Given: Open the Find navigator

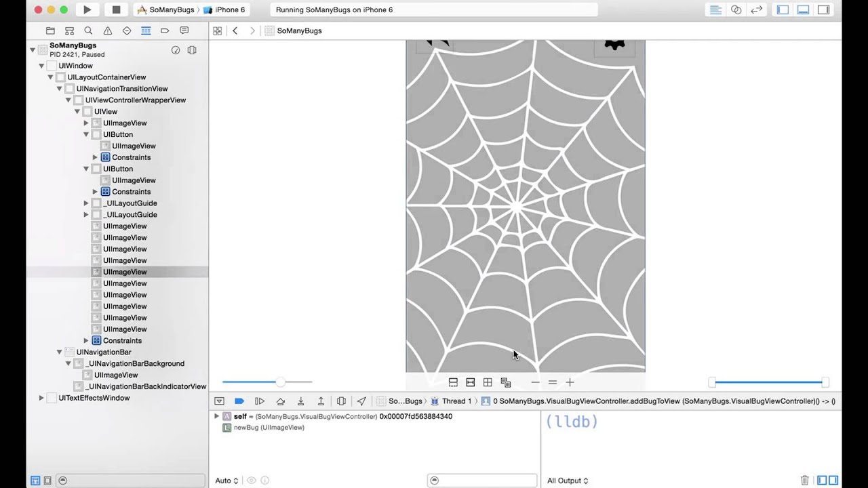Looking at the screenshot, I should pos(88,30).
